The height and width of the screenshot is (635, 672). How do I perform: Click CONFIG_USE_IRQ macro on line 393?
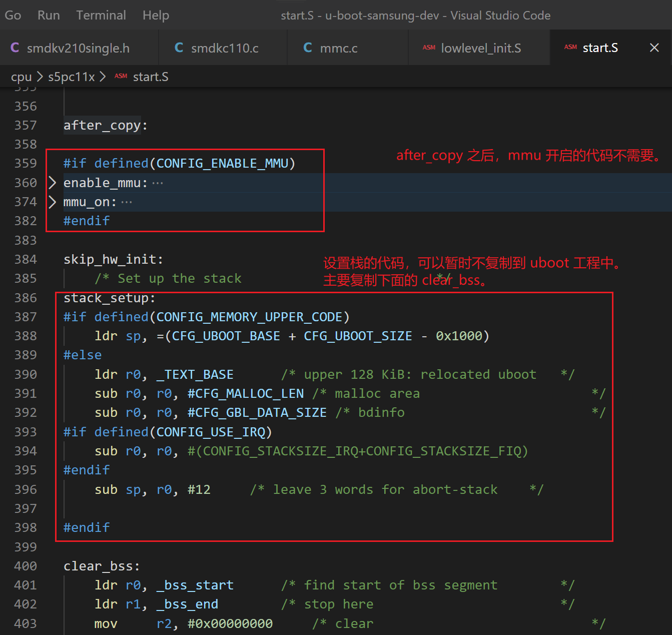tap(211, 432)
